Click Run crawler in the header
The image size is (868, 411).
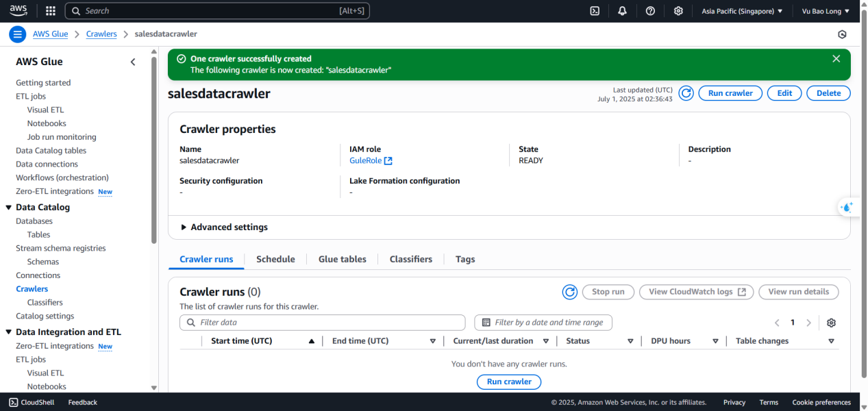730,93
